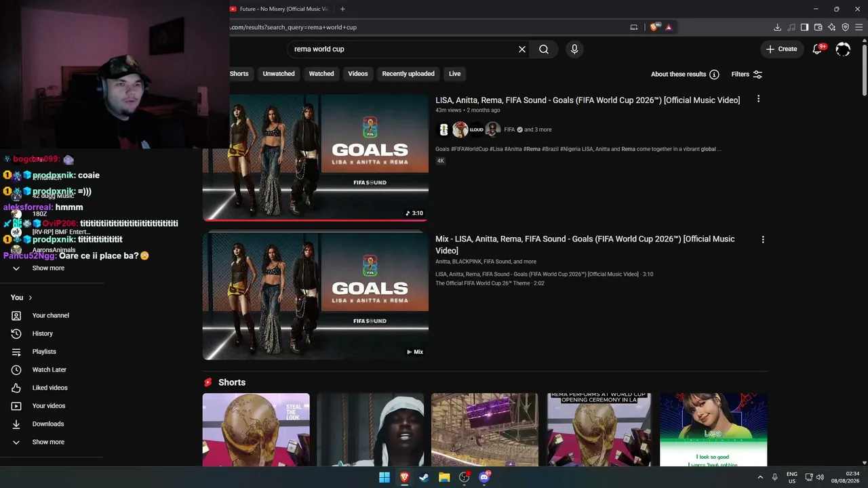Click the About these results info icon
868x488 pixels.
pos(714,75)
